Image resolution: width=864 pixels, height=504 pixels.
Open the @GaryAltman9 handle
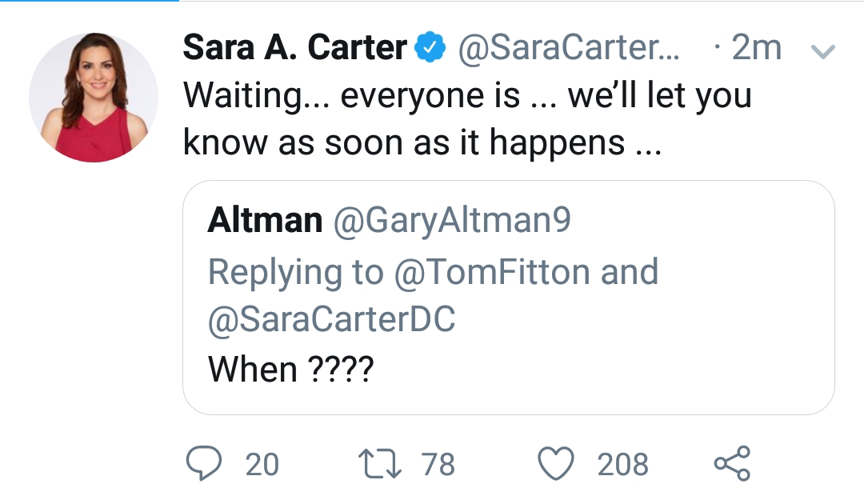451,221
